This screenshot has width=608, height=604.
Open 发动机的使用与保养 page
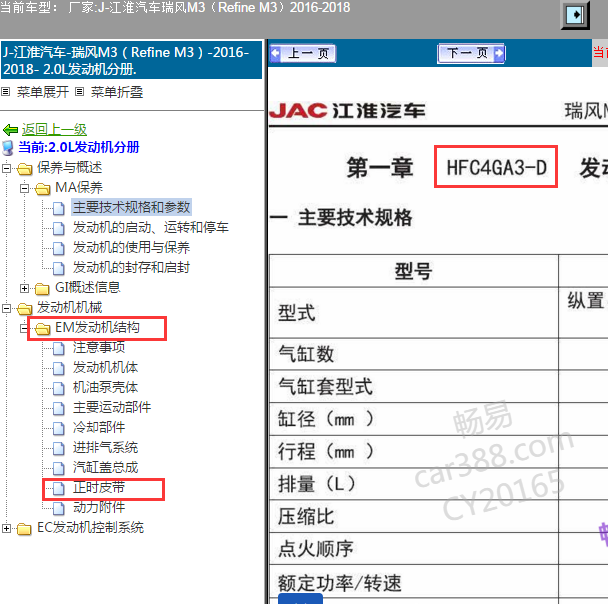(x=131, y=247)
